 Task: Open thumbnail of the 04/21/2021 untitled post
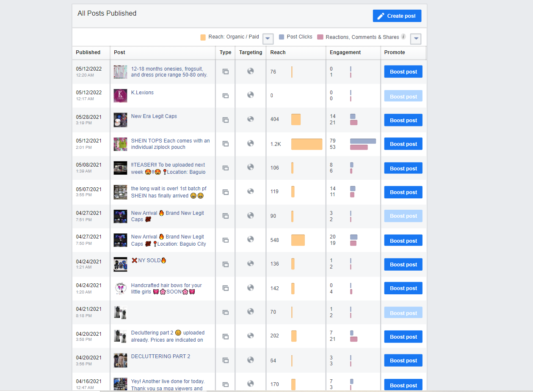tap(121, 313)
